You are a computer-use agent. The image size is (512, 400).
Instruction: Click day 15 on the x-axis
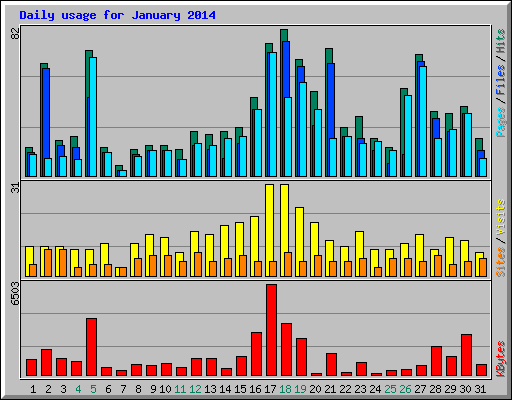pos(240,389)
